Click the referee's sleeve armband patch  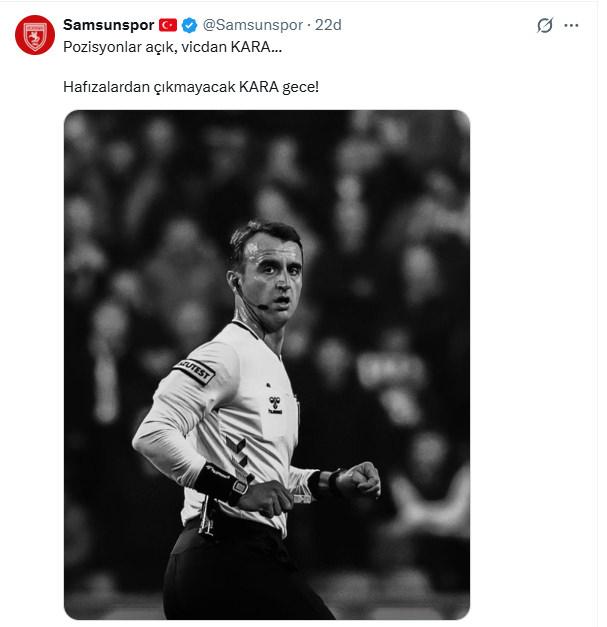point(195,373)
